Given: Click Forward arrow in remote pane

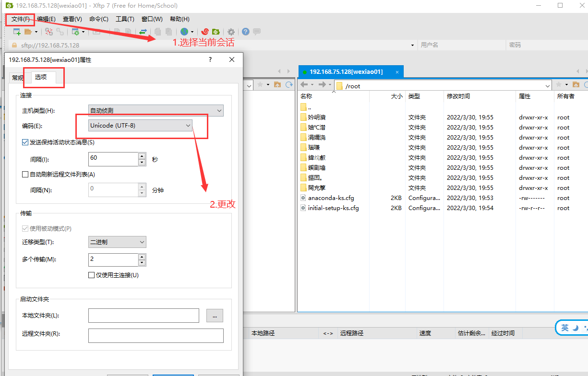Looking at the screenshot, I should point(322,84).
